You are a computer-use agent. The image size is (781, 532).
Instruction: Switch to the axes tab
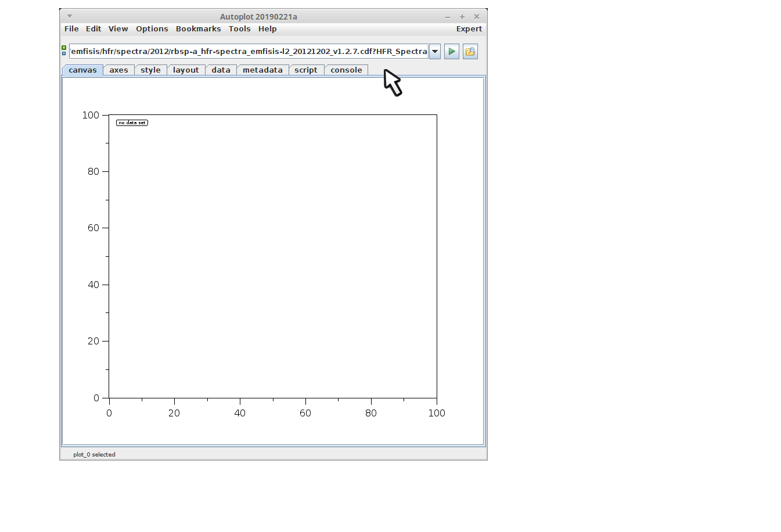pos(118,70)
